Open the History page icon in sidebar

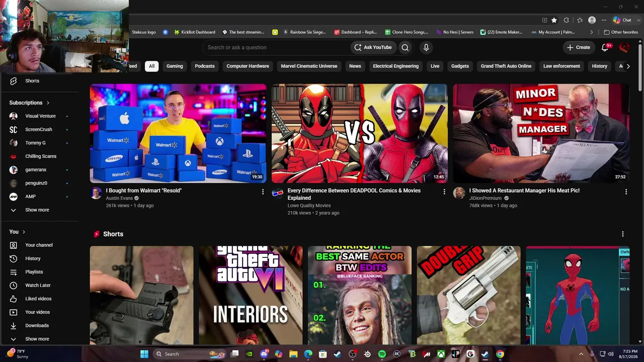tap(14, 258)
